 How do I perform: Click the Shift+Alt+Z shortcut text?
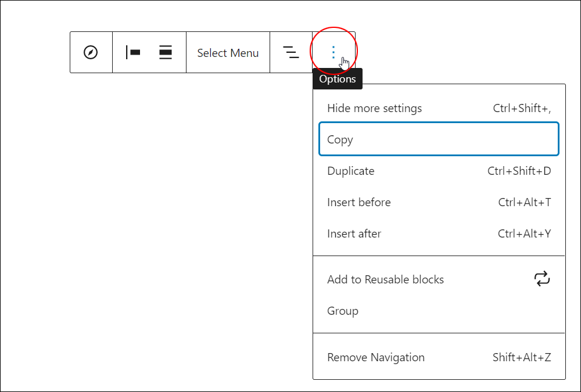(x=522, y=357)
